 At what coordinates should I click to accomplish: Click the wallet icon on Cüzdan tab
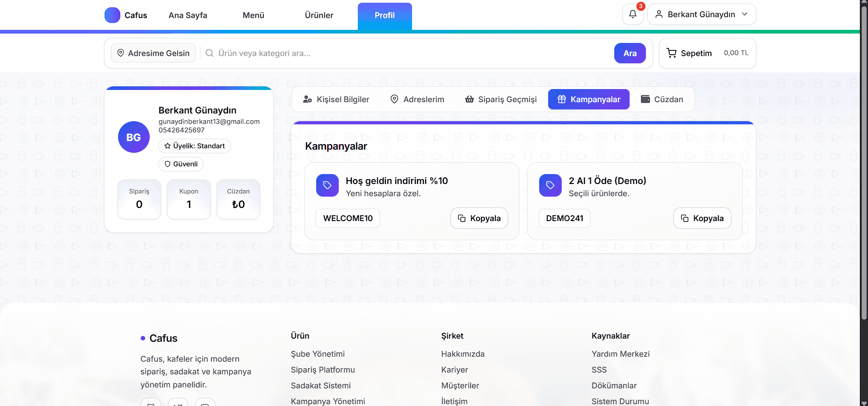click(x=645, y=99)
